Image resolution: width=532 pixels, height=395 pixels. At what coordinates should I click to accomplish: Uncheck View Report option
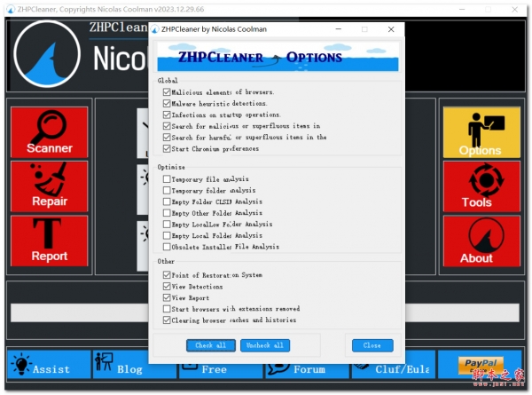point(167,298)
